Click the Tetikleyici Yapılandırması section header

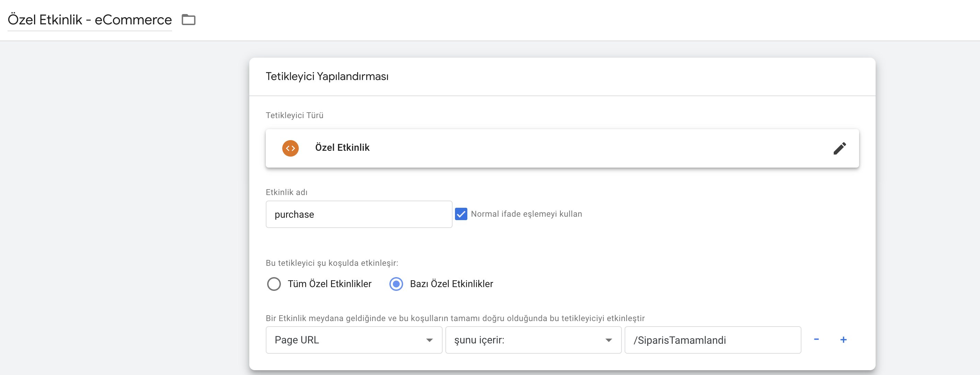click(327, 77)
